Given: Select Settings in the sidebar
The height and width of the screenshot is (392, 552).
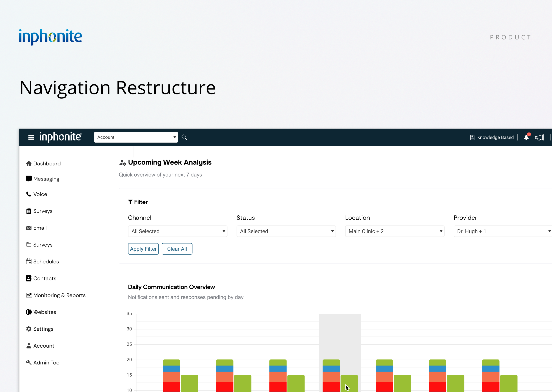Looking at the screenshot, I should tap(43, 329).
